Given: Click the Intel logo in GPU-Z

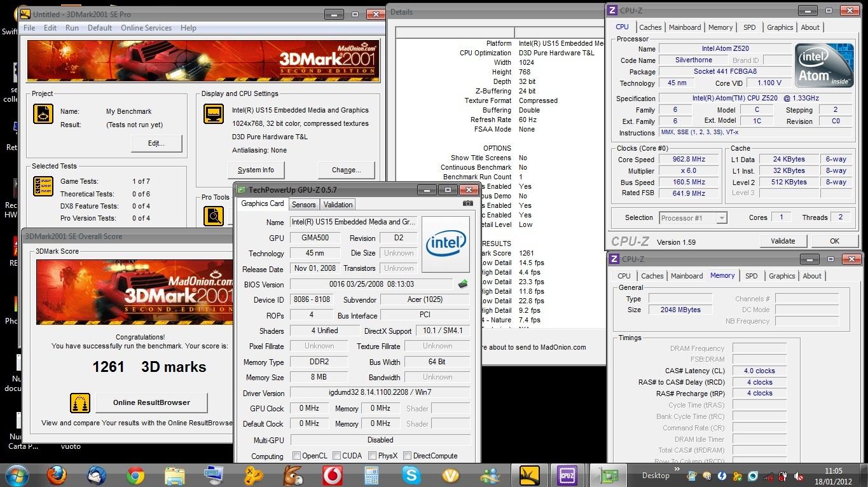Looking at the screenshot, I should point(446,244).
